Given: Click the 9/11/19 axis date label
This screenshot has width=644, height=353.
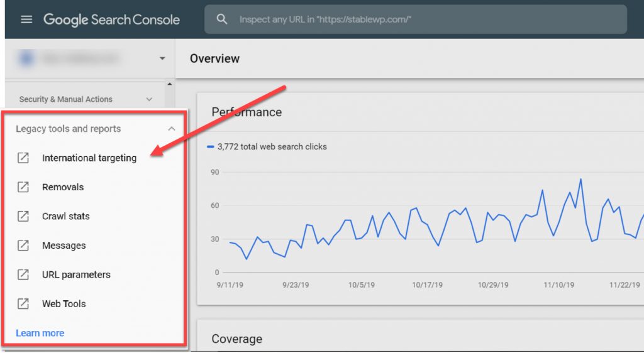Looking at the screenshot, I should click(x=230, y=285).
